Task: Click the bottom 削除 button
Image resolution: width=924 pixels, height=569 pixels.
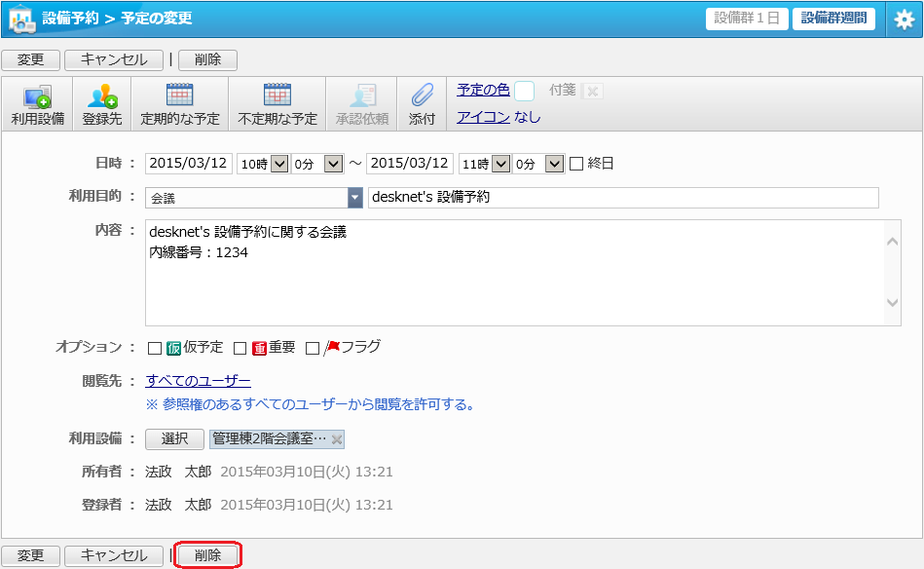Action: point(207,555)
